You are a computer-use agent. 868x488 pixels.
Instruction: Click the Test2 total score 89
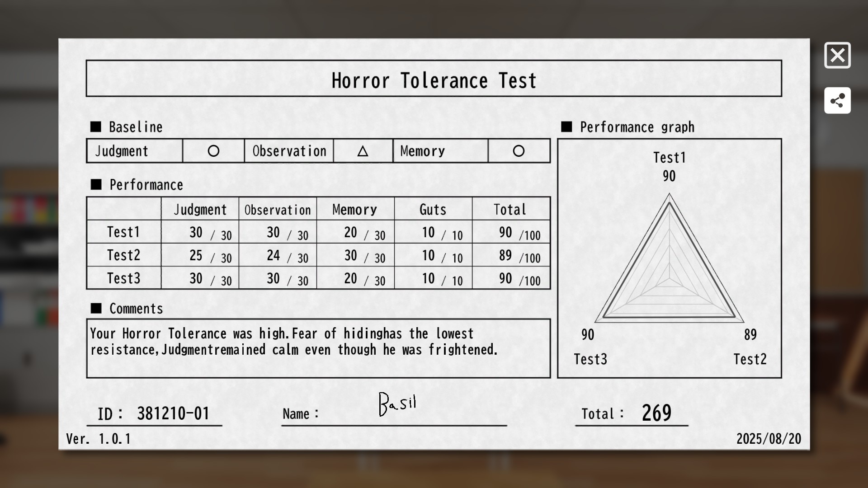(505, 255)
